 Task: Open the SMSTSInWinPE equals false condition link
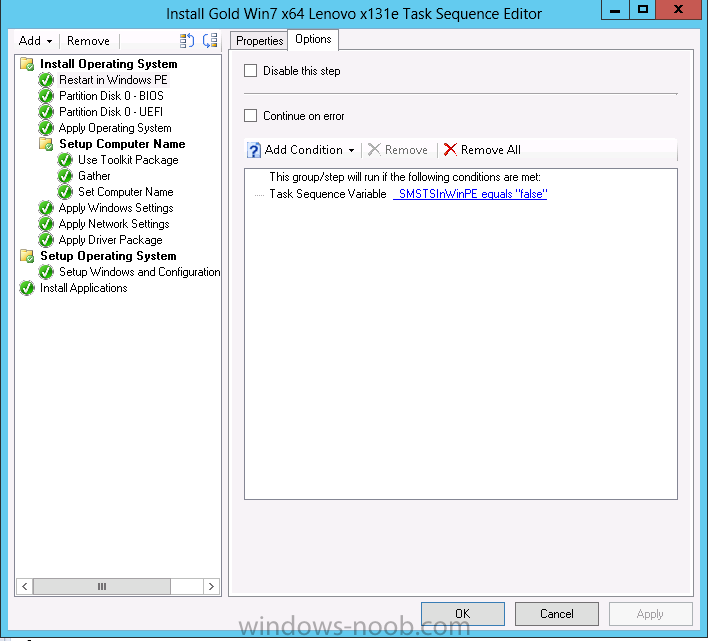point(470,194)
